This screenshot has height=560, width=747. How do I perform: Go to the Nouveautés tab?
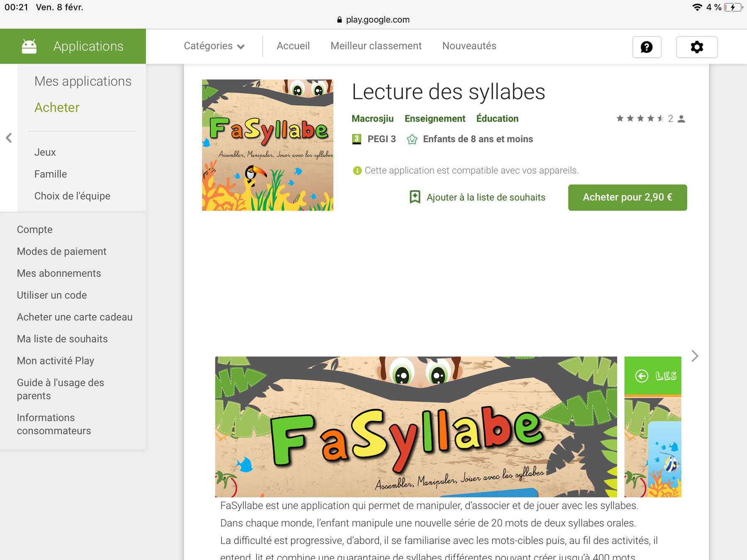tap(469, 46)
